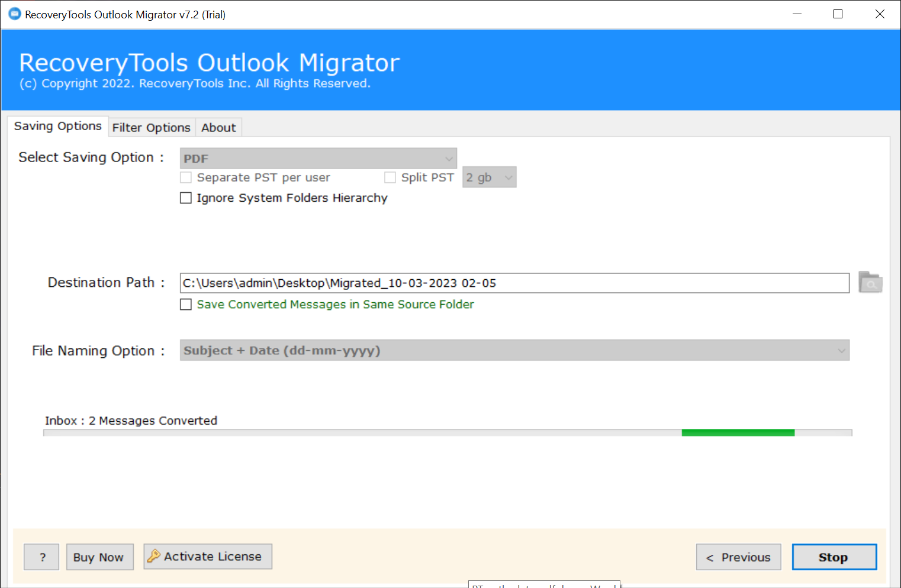Screen dimensions: 901x588
Task: Switch to the Saving Options tab
Action: (x=58, y=126)
